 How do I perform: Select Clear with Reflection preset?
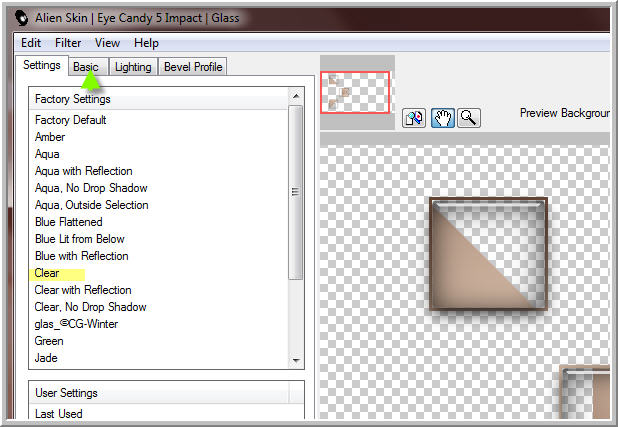83,290
